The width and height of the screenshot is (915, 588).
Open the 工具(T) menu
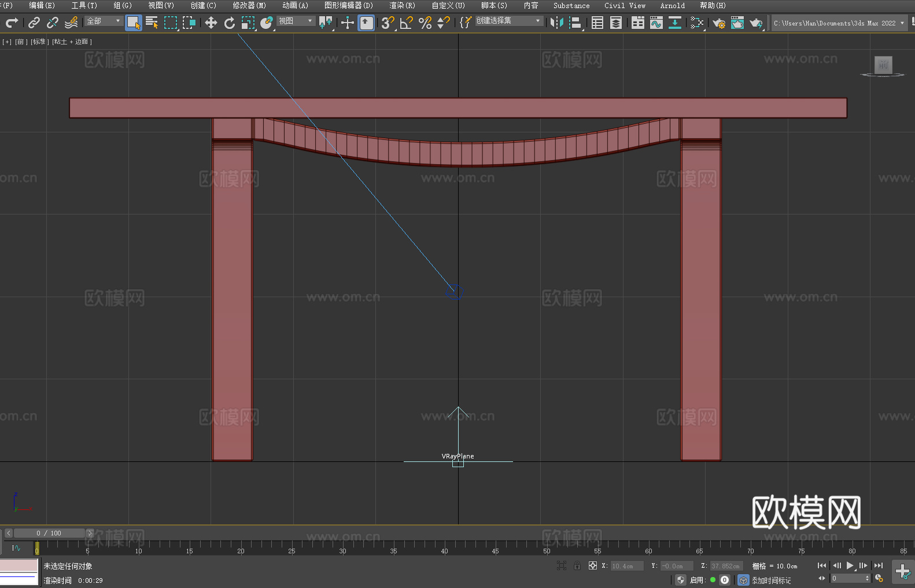point(84,5)
